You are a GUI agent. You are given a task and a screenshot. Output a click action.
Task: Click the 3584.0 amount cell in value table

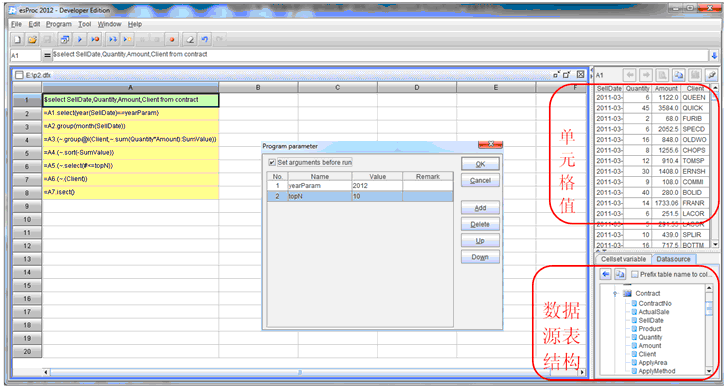[666, 108]
